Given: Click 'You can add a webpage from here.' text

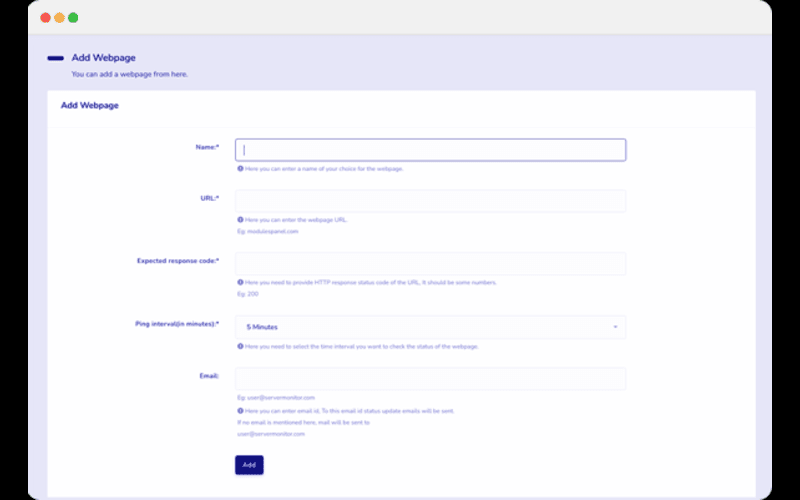Looking at the screenshot, I should coord(130,74).
